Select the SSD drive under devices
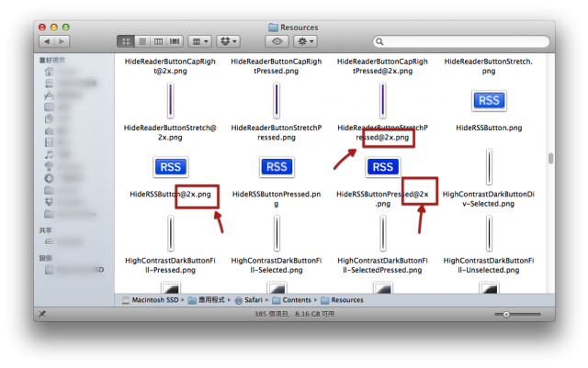The width and height of the screenshot is (588, 368). 75,270
